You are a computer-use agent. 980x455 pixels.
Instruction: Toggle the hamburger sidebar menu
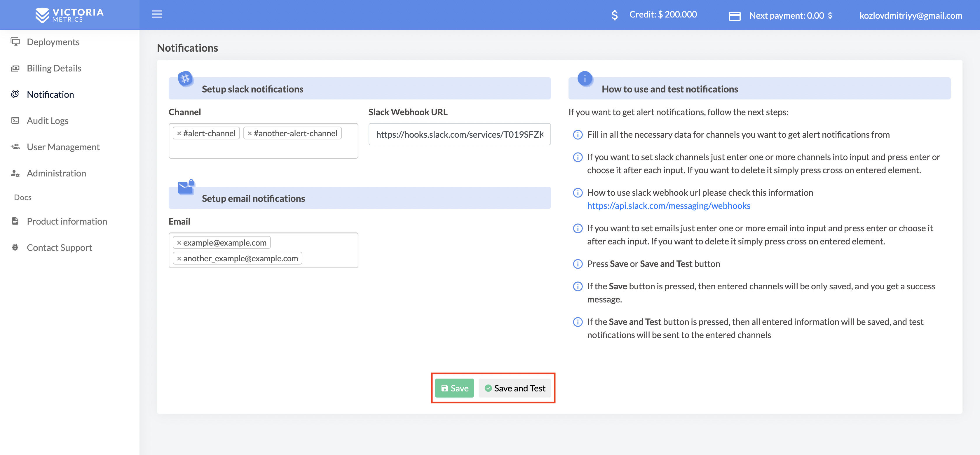pyautogui.click(x=157, y=15)
